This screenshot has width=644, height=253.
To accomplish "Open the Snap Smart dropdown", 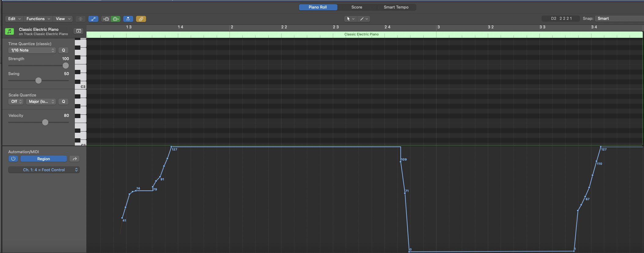I will coord(619,19).
